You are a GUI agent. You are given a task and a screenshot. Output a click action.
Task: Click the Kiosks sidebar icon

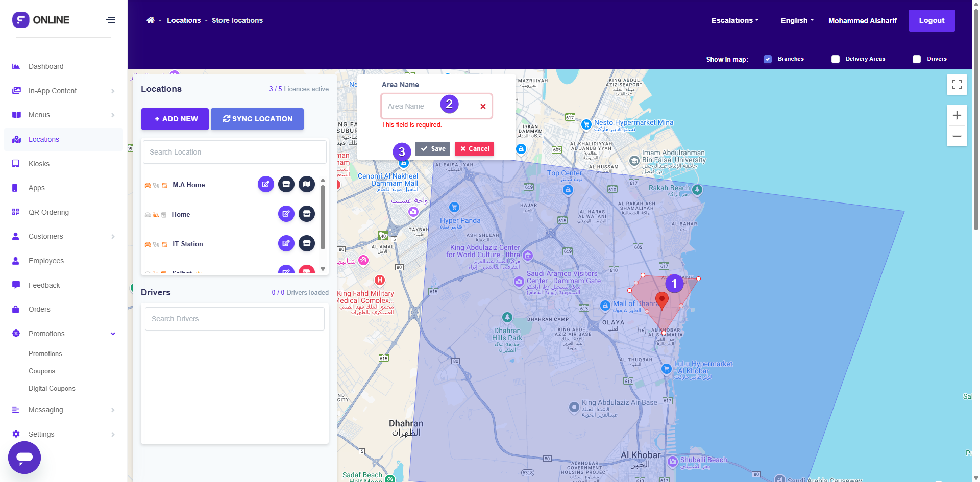(16, 164)
